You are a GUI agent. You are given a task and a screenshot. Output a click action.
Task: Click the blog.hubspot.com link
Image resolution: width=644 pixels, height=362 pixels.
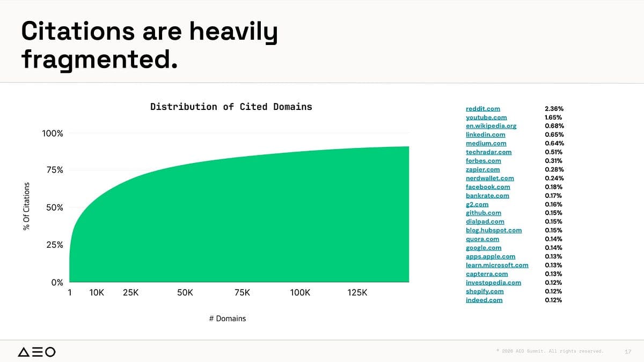pyautogui.click(x=493, y=230)
